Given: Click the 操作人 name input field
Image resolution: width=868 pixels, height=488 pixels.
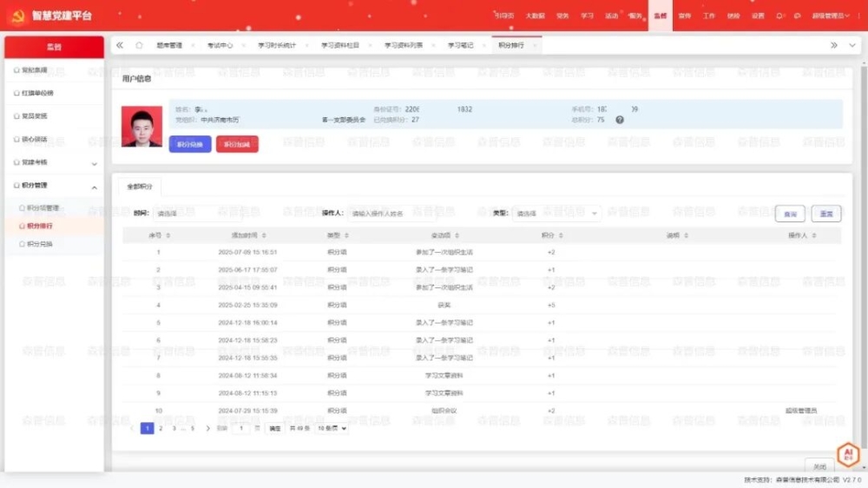Looking at the screenshot, I should pyautogui.click(x=391, y=213).
